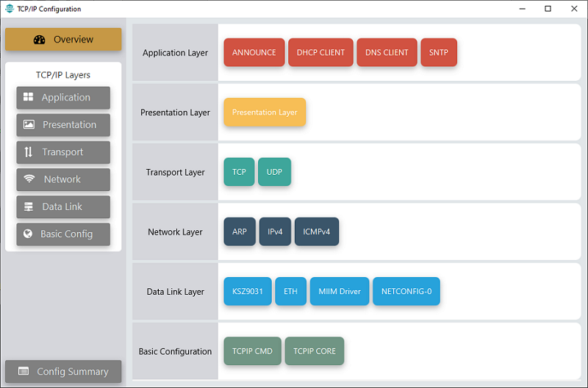The height and width of the screenshot is (388, 588).
Task: Select the TCPIP CORE block
Action: [x=315, y=351]
